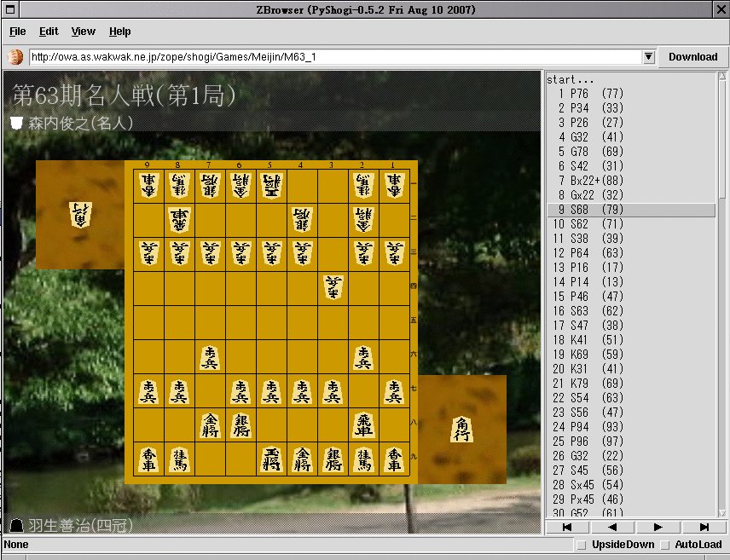Click the bottom player's king on the bottom rank
This screenshot has width=730, height=560.
tap(272, 459)
